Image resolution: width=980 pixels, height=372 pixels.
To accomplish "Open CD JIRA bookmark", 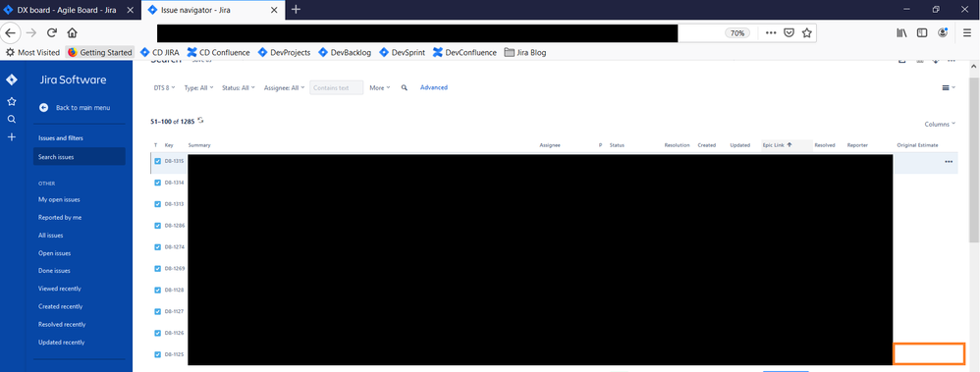I will [160, 53].
